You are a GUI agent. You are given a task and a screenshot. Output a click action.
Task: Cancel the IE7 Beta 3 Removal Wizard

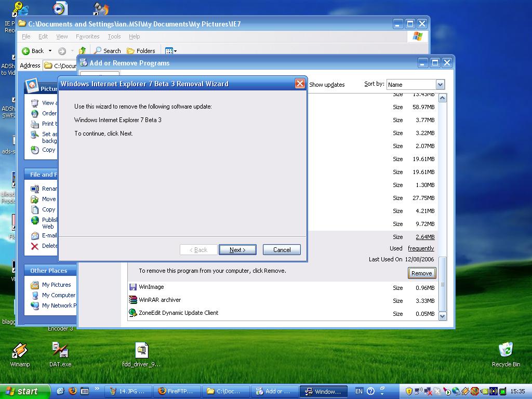pyautogui.click(x=282, y=250)
